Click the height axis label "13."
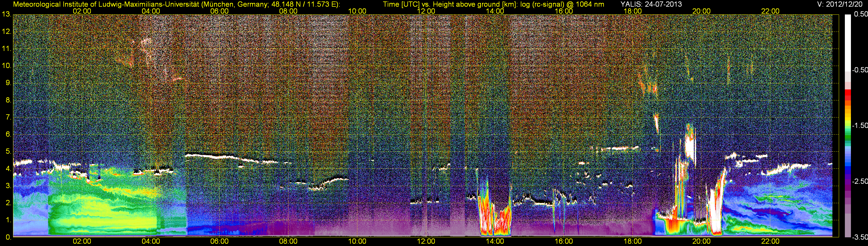Viewport: 868px width, 246px height. (6, 14)
